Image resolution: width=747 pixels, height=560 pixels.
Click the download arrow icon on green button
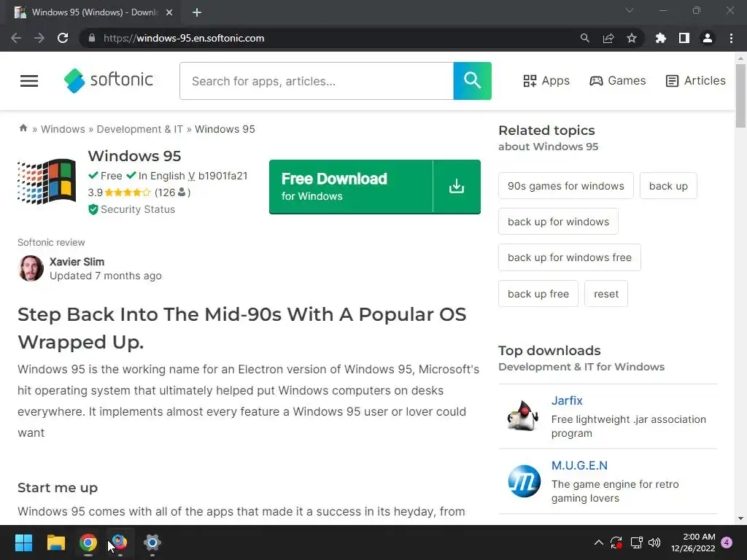[x=457, y=186]
